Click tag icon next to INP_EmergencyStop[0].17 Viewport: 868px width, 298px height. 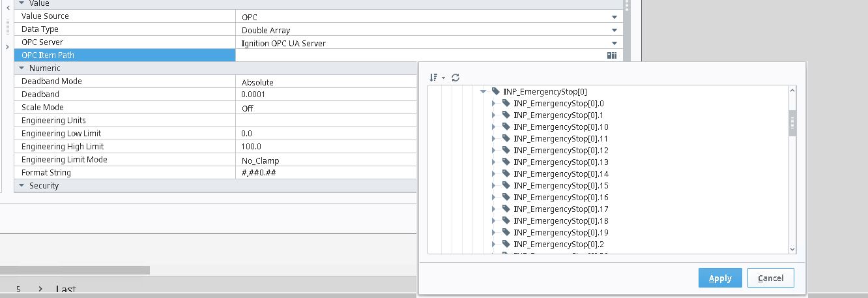506,209
